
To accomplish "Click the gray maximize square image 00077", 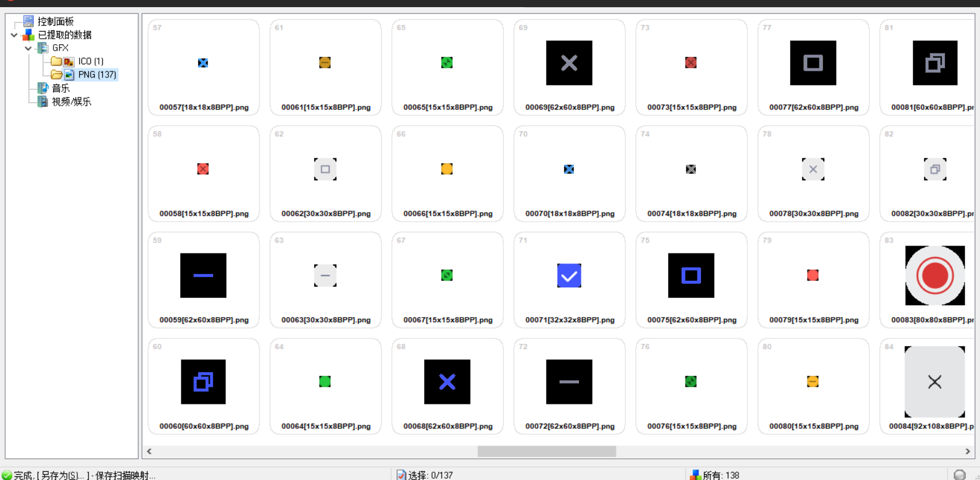I will coord(813,63).
